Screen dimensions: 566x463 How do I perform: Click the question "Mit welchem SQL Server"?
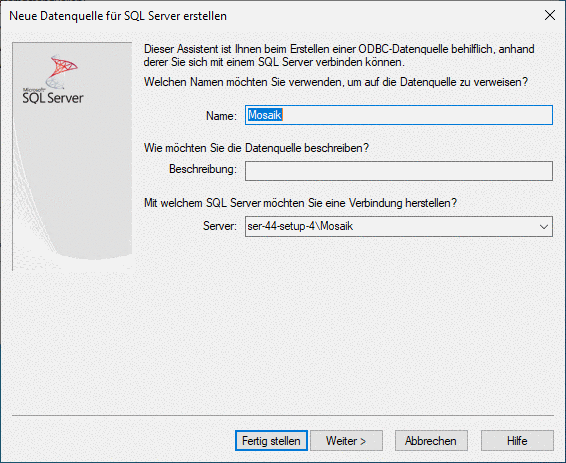(x=300, y=203)
